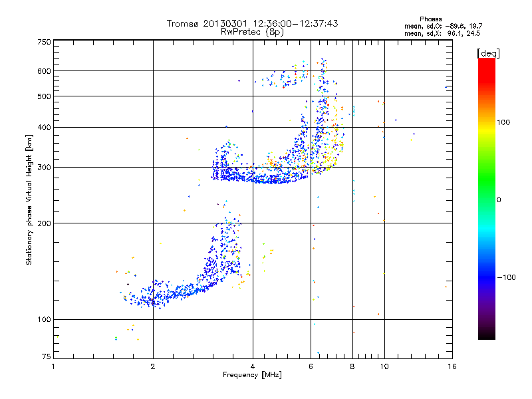Click the colorbar '0' tick label

[x=498, y=200]
